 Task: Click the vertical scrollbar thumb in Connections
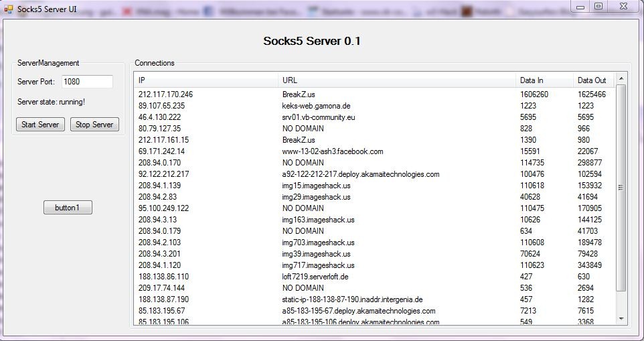click(x=621, y=188)
